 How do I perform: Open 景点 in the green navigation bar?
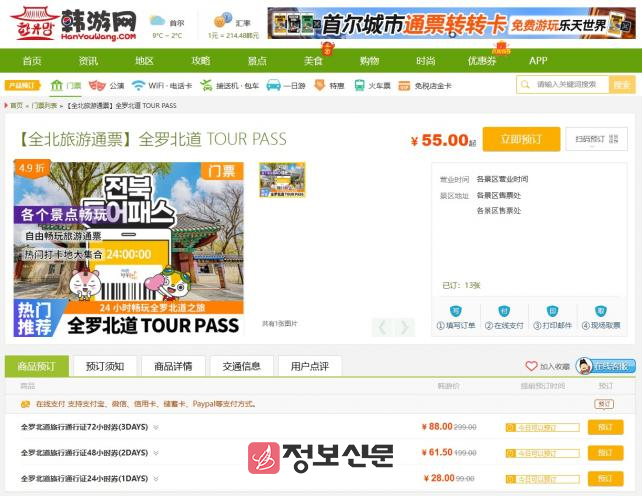[x=257, y=61]
